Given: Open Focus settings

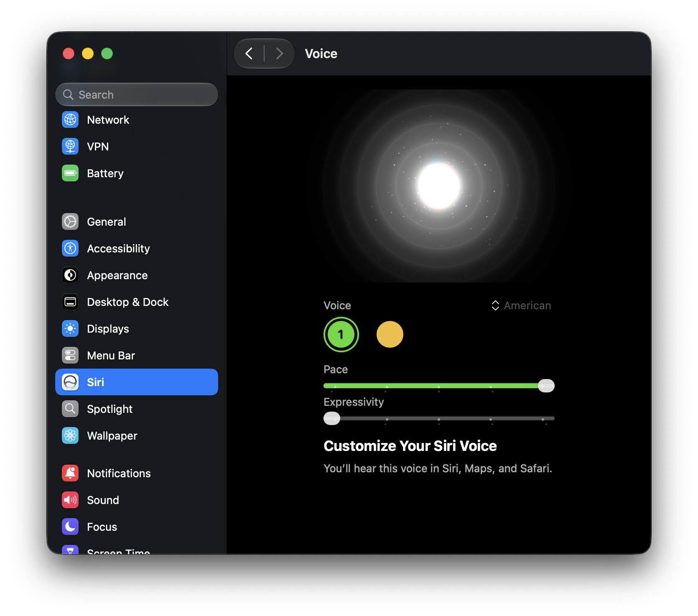Looking at the screenshot, I should pos(137,527).
